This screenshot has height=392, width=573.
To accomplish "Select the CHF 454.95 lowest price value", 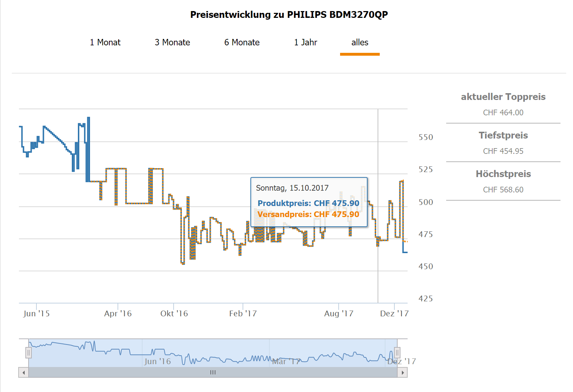I will 503,151.
